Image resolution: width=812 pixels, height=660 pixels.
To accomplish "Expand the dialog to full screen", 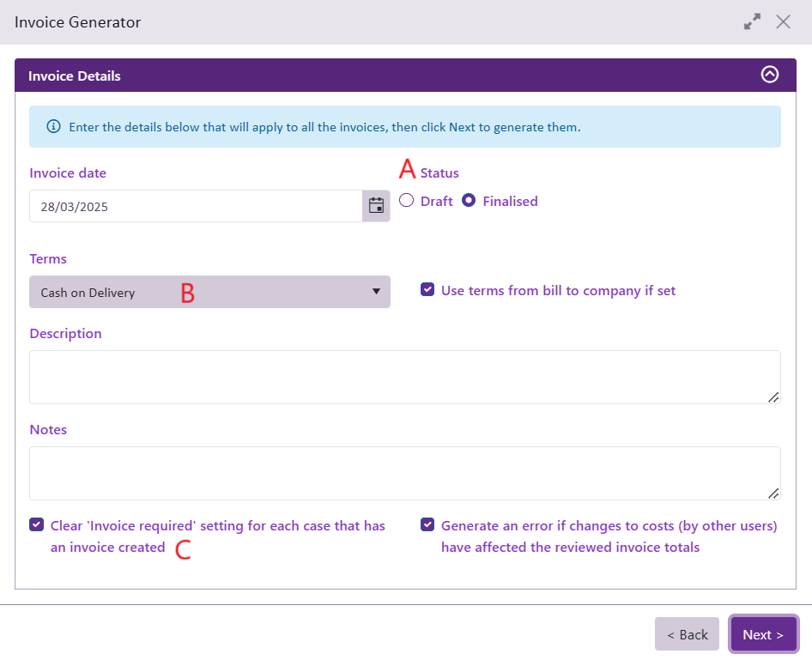I will 752,22.
